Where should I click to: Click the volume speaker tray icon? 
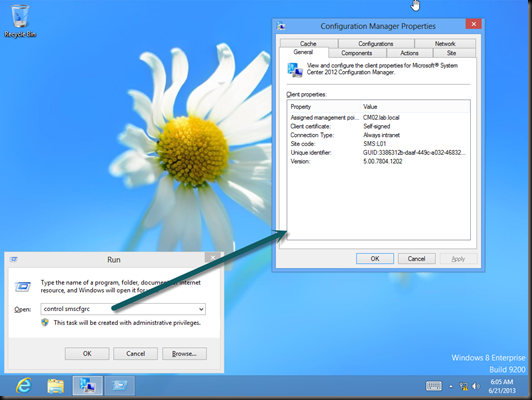pos(476,386)
